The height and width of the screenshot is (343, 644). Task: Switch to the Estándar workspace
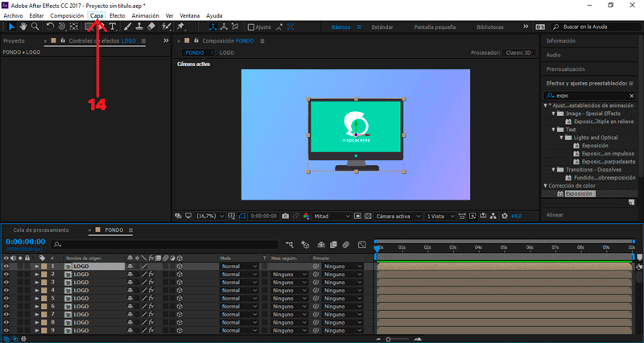coord(382,27)
